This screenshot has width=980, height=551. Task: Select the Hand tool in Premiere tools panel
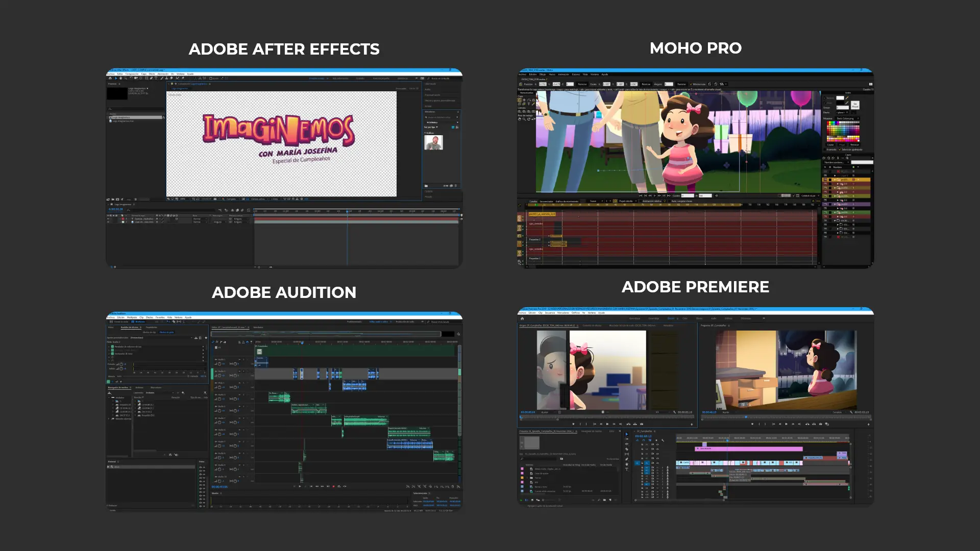627,464
